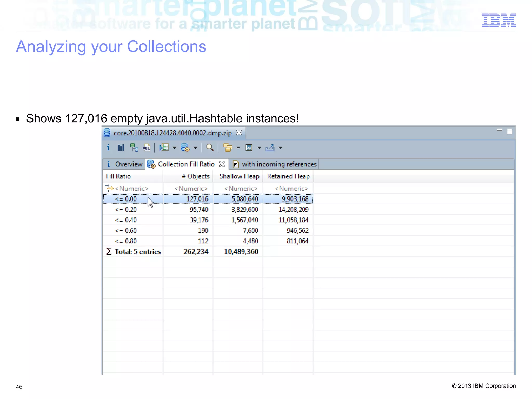Click the calculate retained size icon

point(249,148)
